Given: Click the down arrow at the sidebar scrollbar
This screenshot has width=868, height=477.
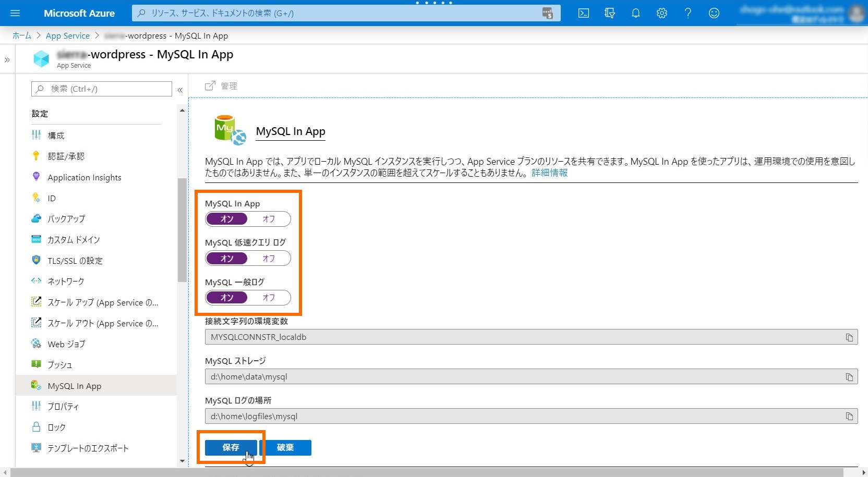Looking at the screenshot, I should coord(182,461).
